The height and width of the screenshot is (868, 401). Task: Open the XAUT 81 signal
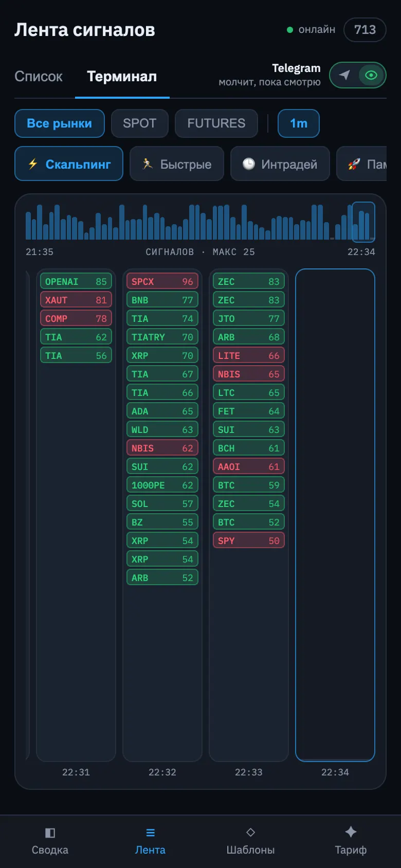tap(76, 300)
